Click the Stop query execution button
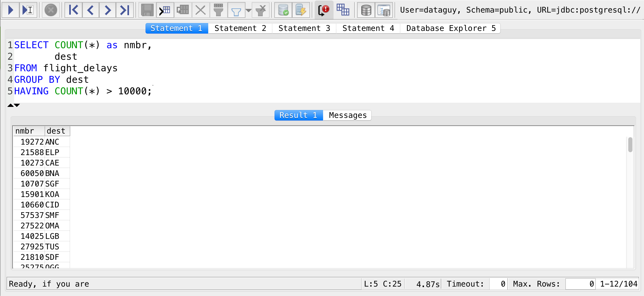This screenshot has height=296, width=644. click(50, 10)
